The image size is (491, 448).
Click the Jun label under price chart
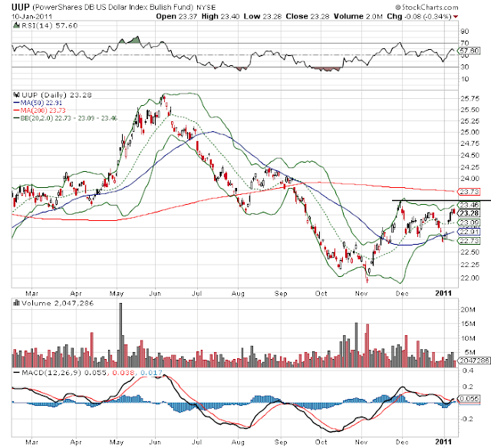155,294
